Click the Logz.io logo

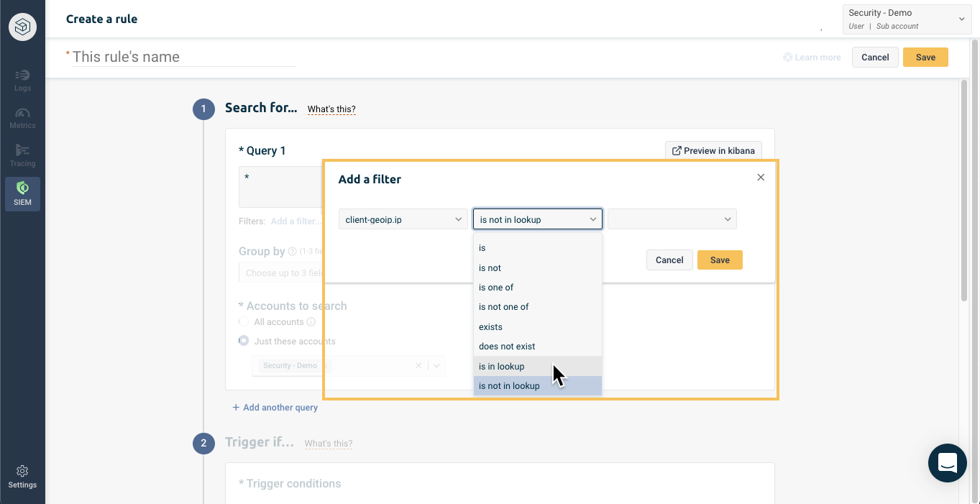[x=22, y=27]
